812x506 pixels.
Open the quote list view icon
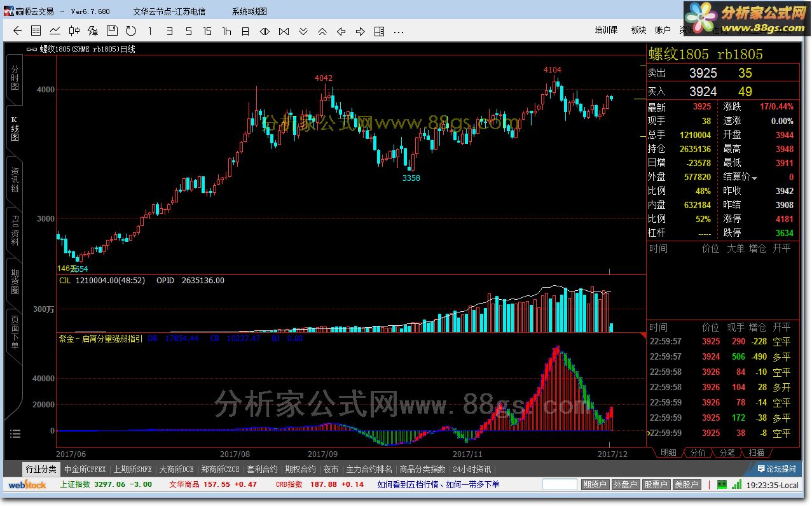pos(36,31)
